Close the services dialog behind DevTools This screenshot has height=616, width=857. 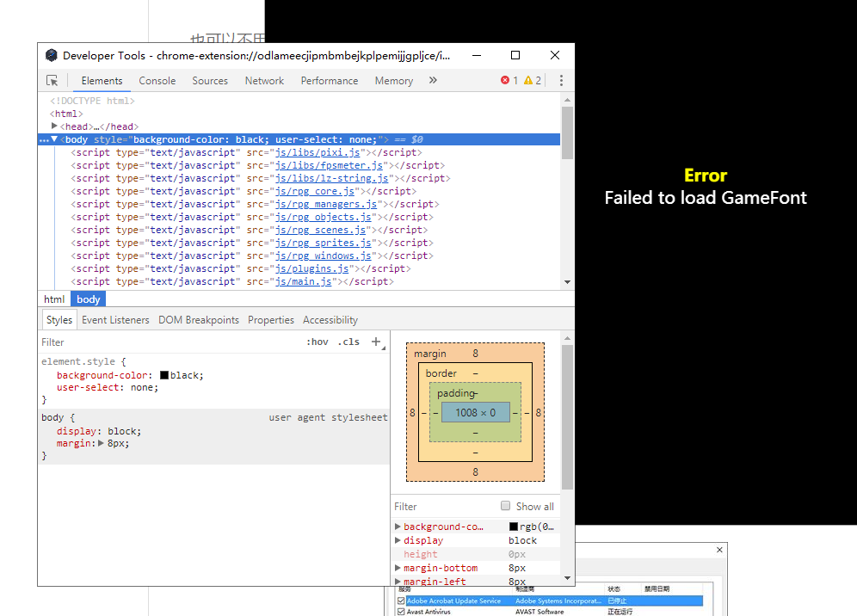(720, 550)
